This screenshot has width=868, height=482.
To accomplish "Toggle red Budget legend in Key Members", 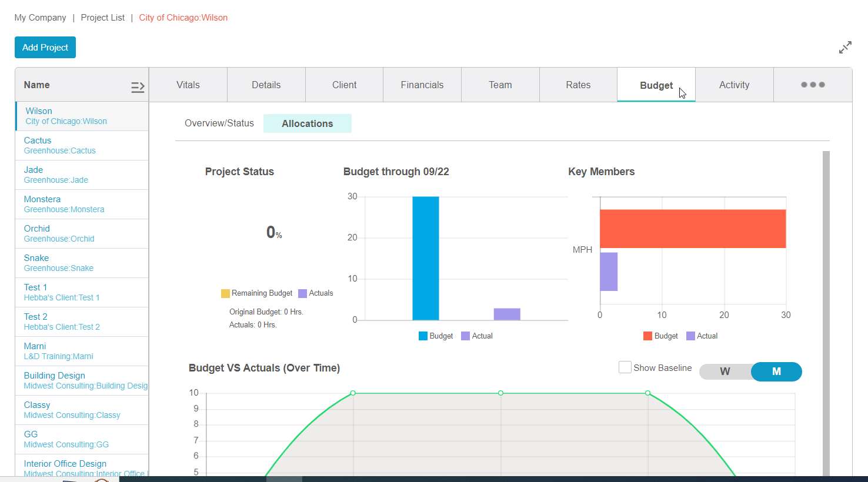I will 647,336.
